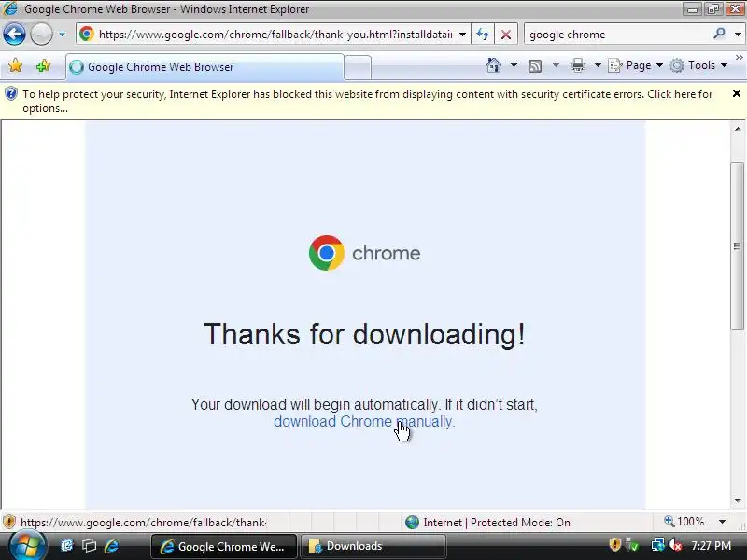Image resolution: width=747 pixels, height=560 pixels.
Task: Show more toolbar commands chevron
Action: [739, 58]
